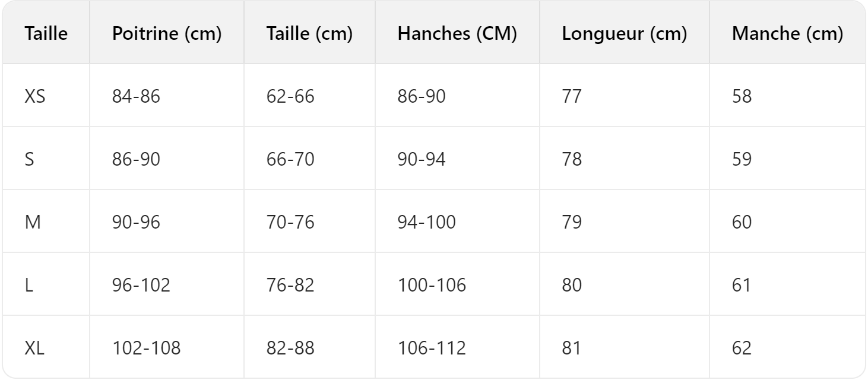This screenshot has width=868, height=380.
Task: Click the Taille (cm) waist column header
Action: [x=309, y=34]
